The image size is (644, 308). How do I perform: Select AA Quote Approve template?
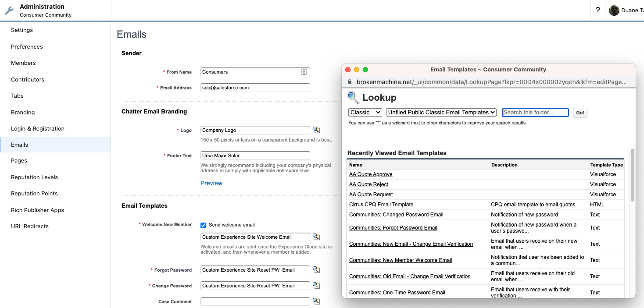pyautogui.click(x=371, y=174)
